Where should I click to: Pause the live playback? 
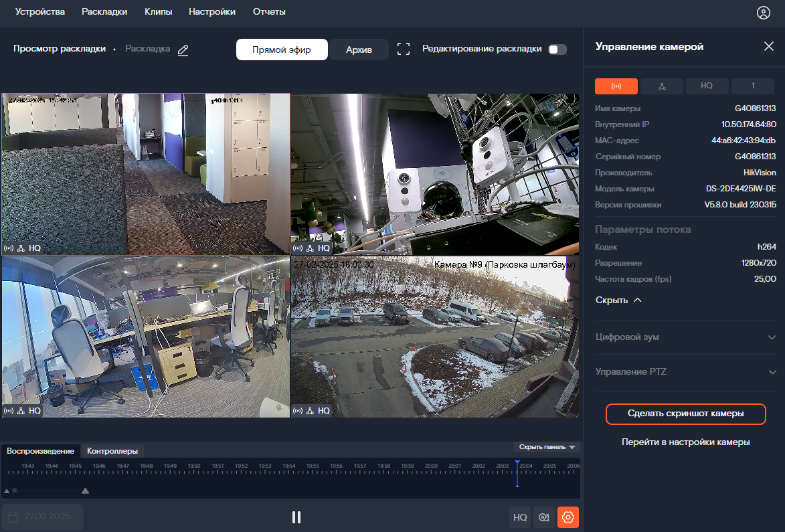(296, 517)
